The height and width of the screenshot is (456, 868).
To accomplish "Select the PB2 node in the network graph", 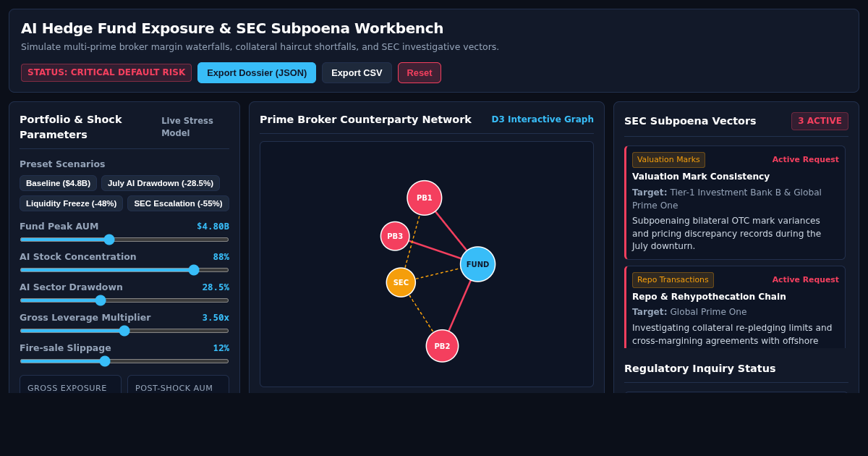I will 442,346.
